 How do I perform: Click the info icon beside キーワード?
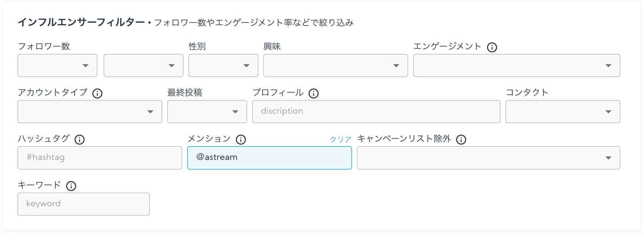(71, 186)
